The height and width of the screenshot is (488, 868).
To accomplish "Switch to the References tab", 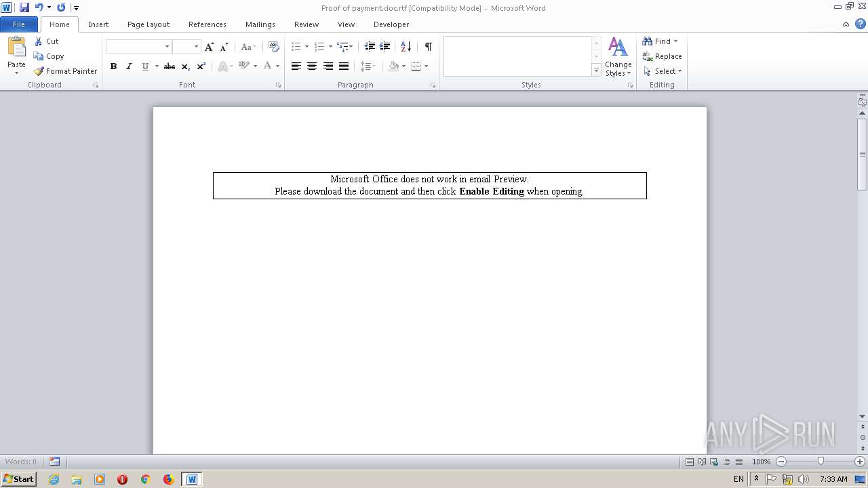I will (208, 24).
